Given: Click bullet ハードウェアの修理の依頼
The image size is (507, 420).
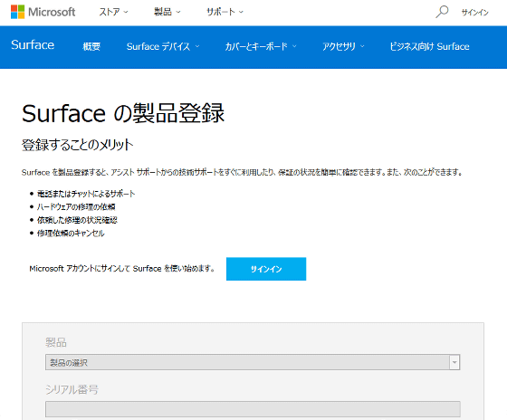Looking at the screenshot, I should 76,206.
